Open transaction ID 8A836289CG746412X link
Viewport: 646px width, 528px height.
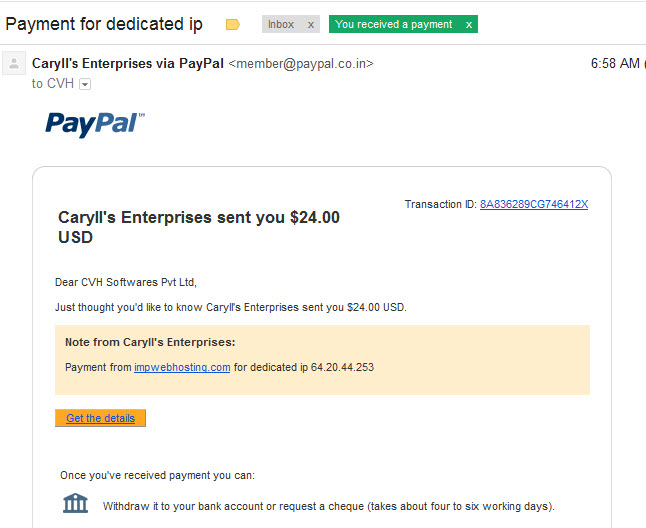click(x=534, y=204)
